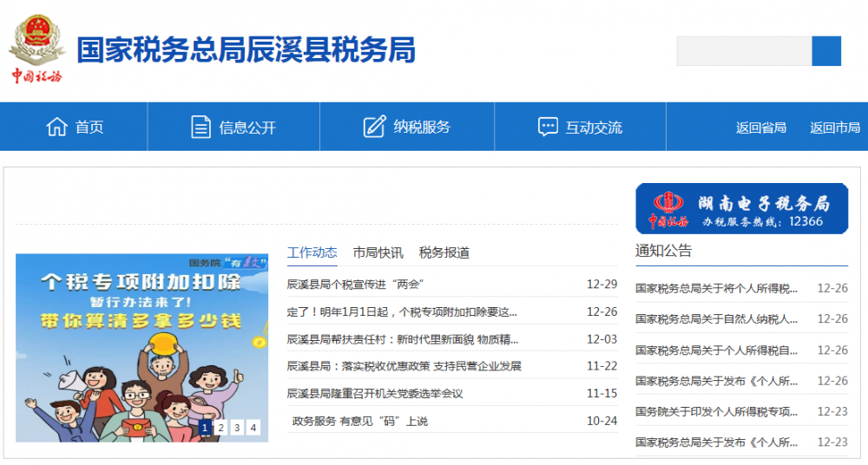The image size is (868, 465).
Task: Click the China Tax emblem logo
Action: coord(36,49)
